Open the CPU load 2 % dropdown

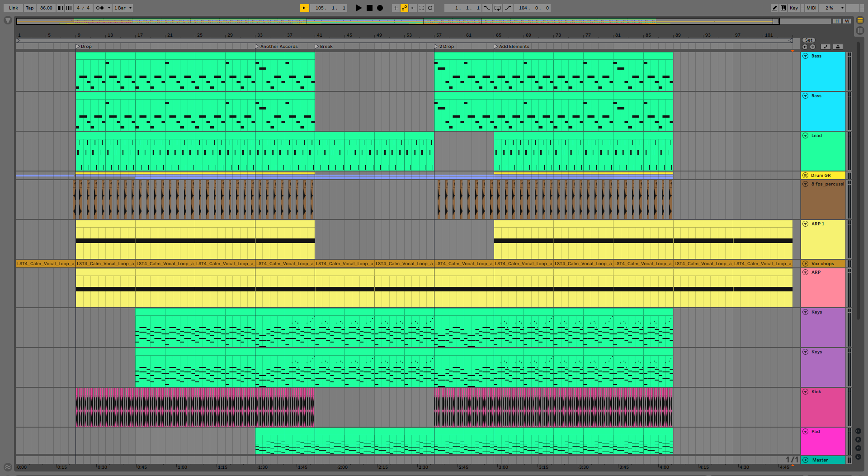[x=833, y=8]
